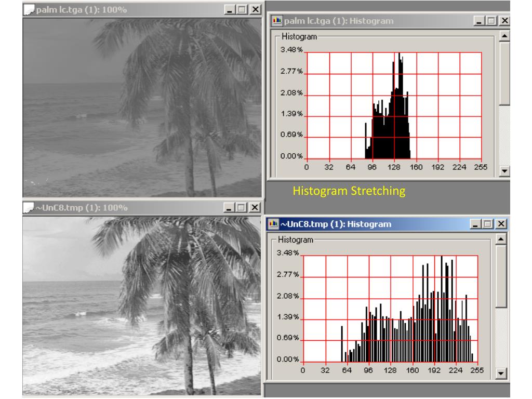Click scrollbar thumb in ~UnC8.tmp Histogram window
The height and width of the screenshot is (399, 532).
(501, 276)
